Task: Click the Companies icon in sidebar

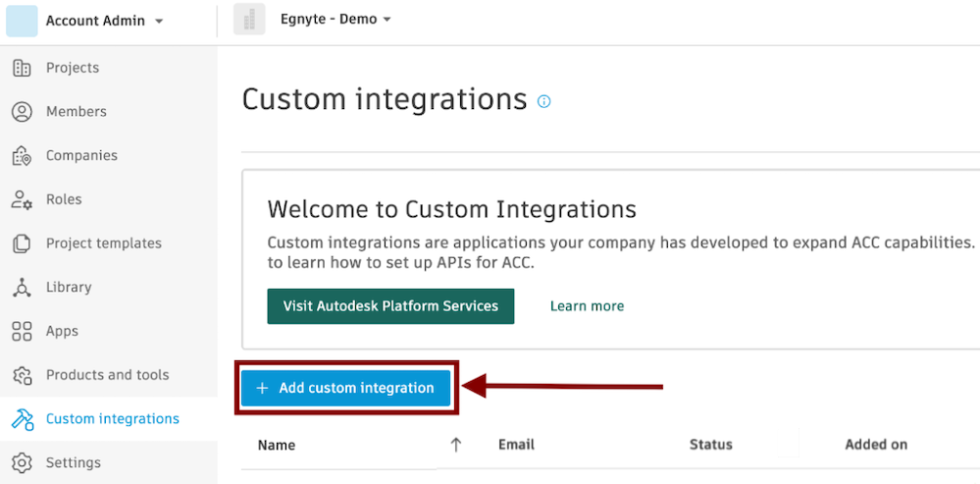Action: [x=22, y=156]
